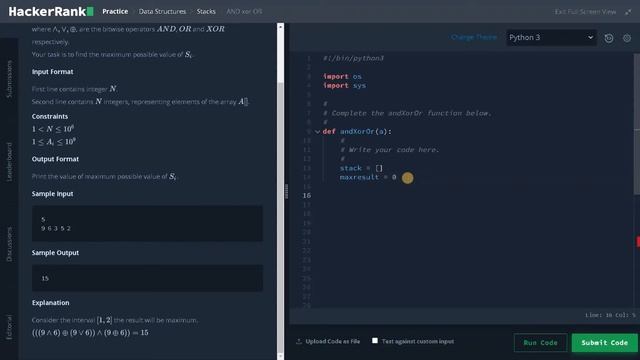Click the 'import sys' line
The height and width of the screenshot is (360, 640).
344,85
